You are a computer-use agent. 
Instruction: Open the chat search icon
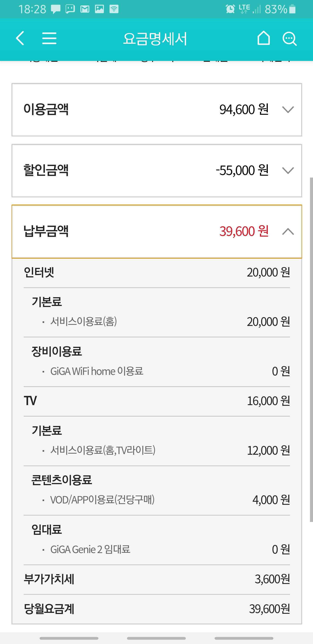289,39
